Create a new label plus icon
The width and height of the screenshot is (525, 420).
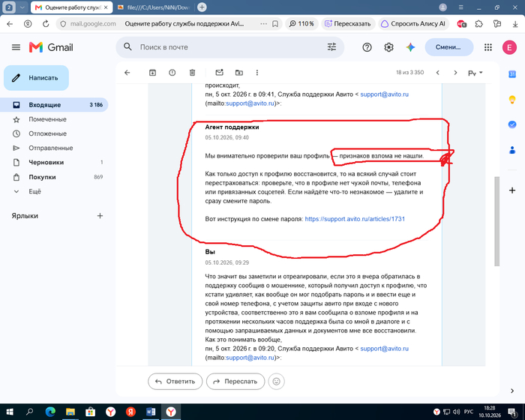pyautogui.click(x=100, y=216)
